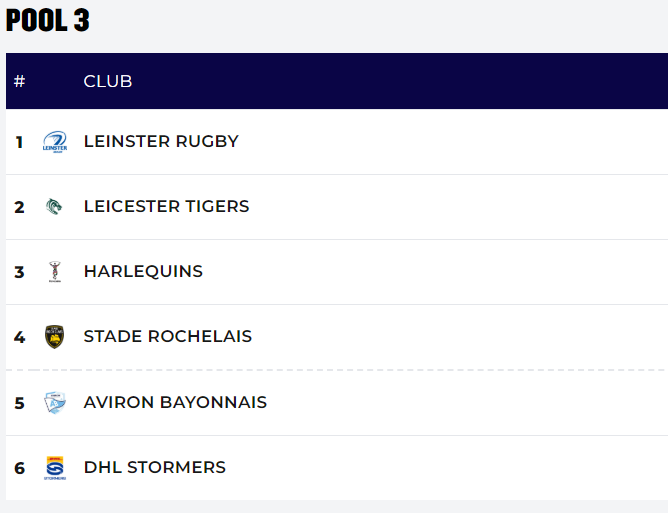Click the Pool 3 heading
This screenshot has width=668, height=513.
click(x=48, y=20)
